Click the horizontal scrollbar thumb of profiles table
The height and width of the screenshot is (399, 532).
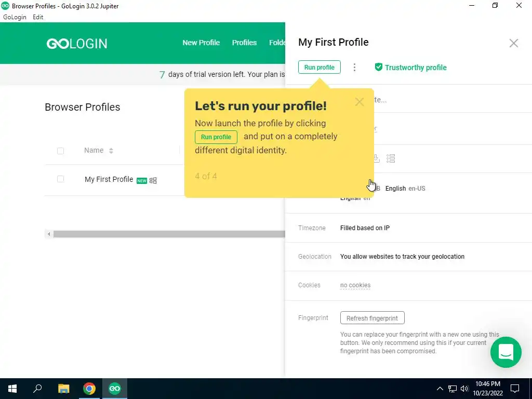(x=169, y=234)
